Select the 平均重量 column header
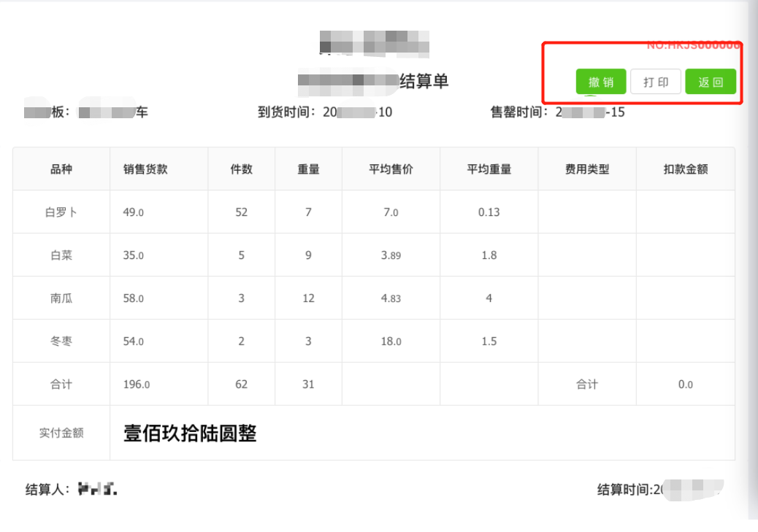Viewport: 758px width, 532px height. click(489, 169)
